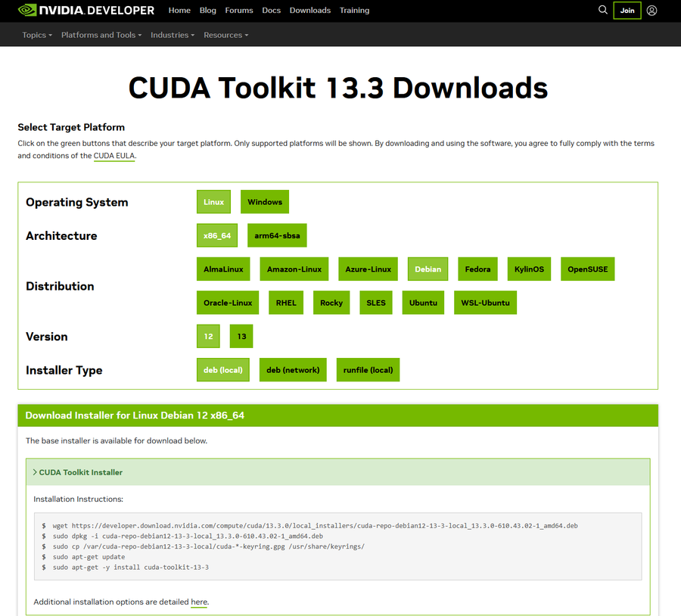Select deb (local) installer type
Screen dimensions: 681x616
coord(222,370)
